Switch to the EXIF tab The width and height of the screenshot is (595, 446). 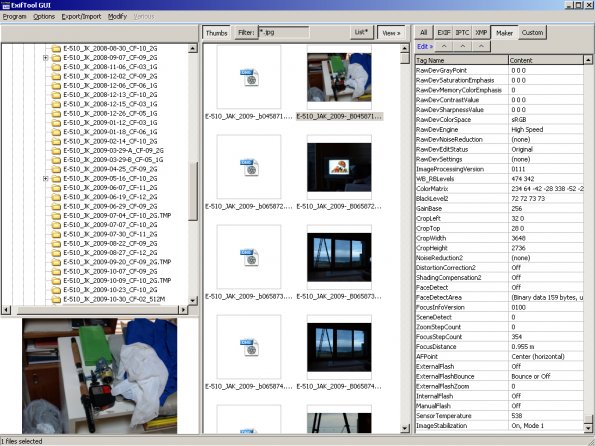coord(444,33)
